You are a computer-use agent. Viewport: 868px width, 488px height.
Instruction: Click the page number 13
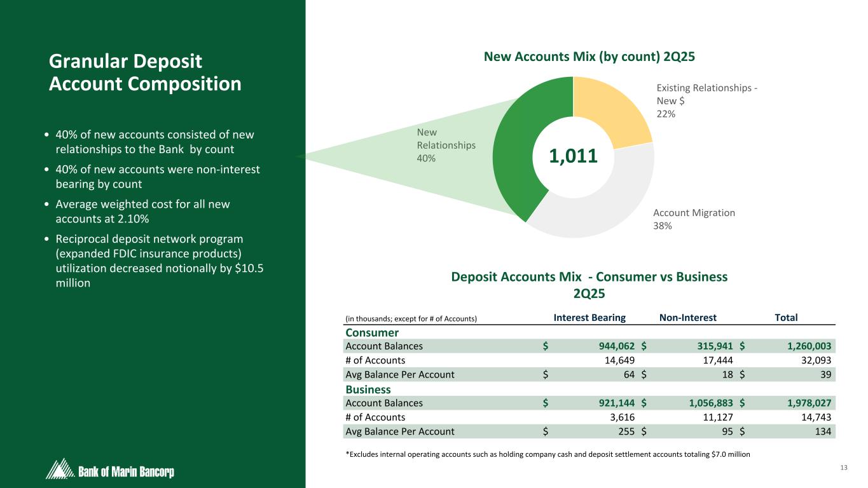point(844,468)
